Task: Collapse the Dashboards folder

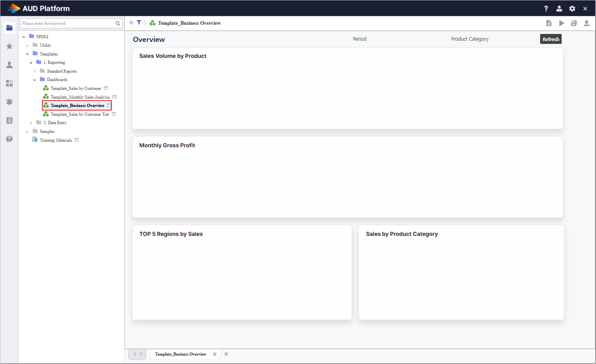Action: 35,80
